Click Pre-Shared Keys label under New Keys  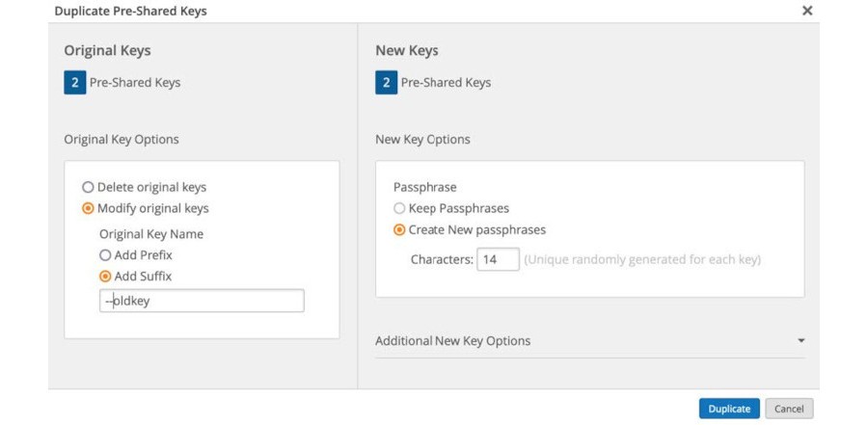446,83
